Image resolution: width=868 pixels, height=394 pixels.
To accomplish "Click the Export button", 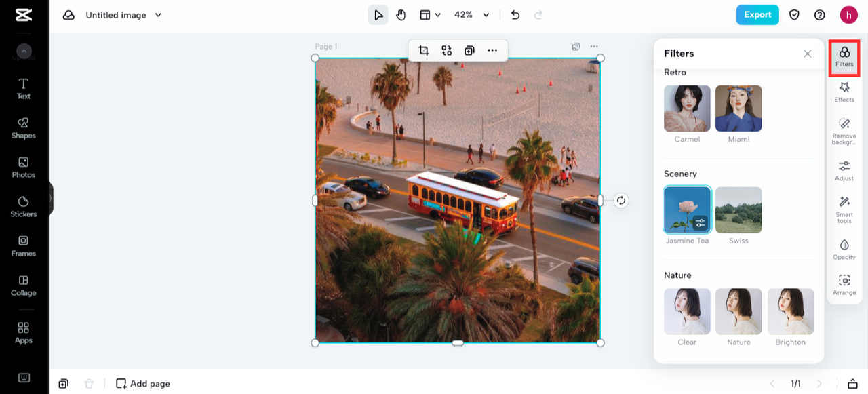I will [757, 15].
